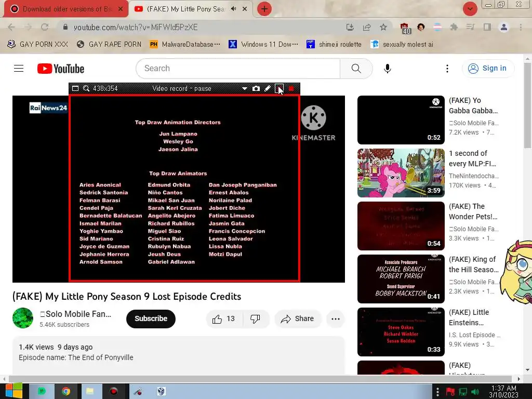
Task: Focus the YouTube Search field
Action: [x=238, y=69]
